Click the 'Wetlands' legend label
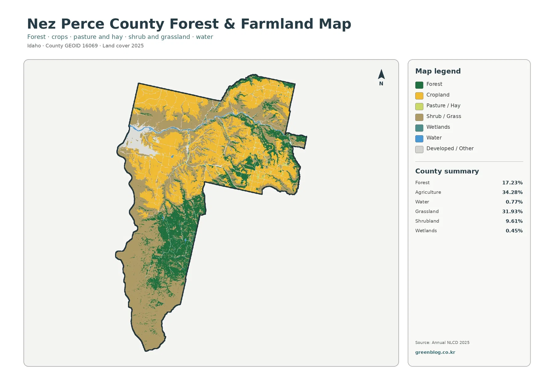 point(438,127)
